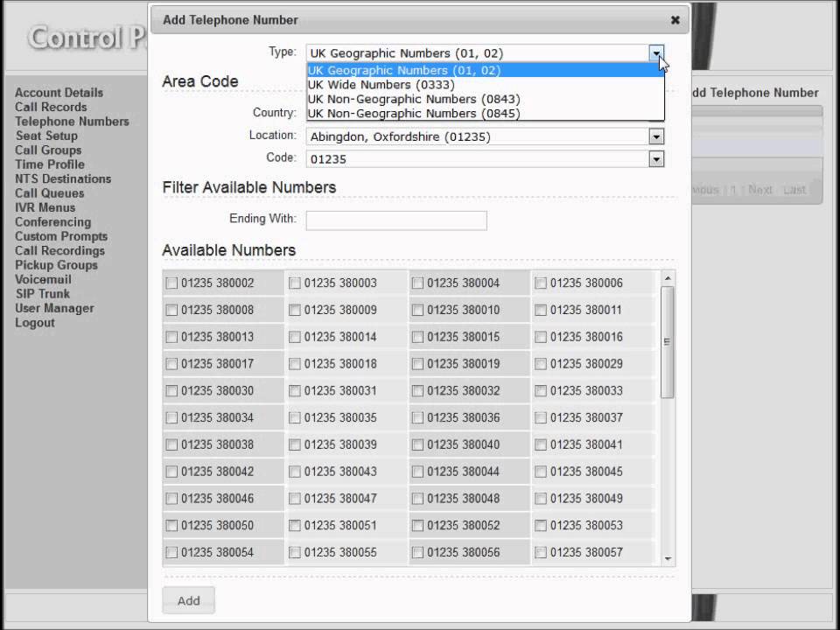The width and height of the screenshot is (840, 630).
Task: Select number 01235 380016 checkbox
Action: point(541,337)
